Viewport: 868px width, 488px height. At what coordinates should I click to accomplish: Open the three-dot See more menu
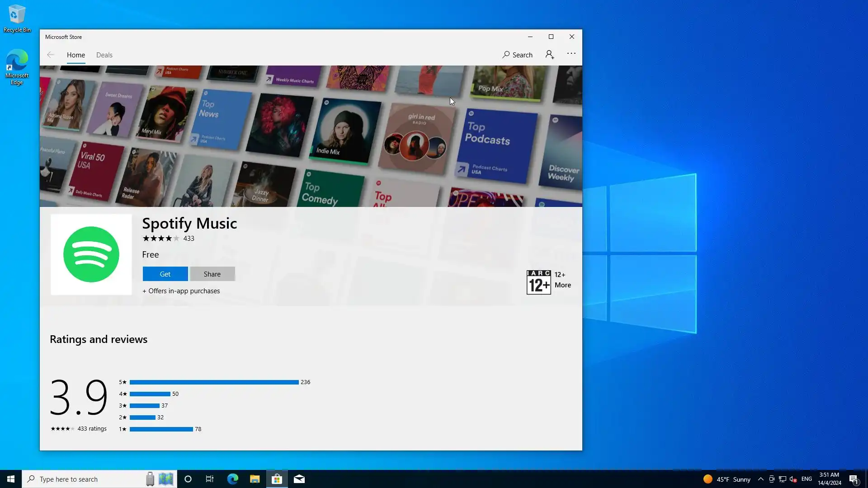coord(571,54)
